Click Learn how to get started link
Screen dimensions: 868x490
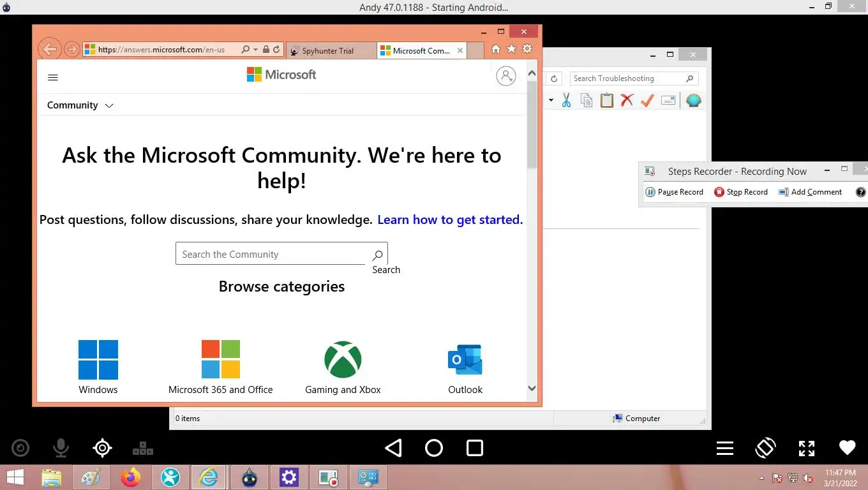coord(450,219)
